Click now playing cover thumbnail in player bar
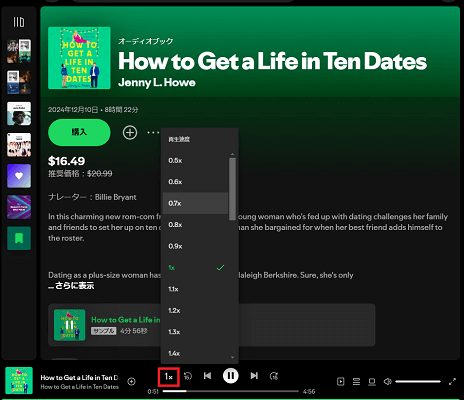The height and width of the screenshot is (400, 464). click(19, 380)
